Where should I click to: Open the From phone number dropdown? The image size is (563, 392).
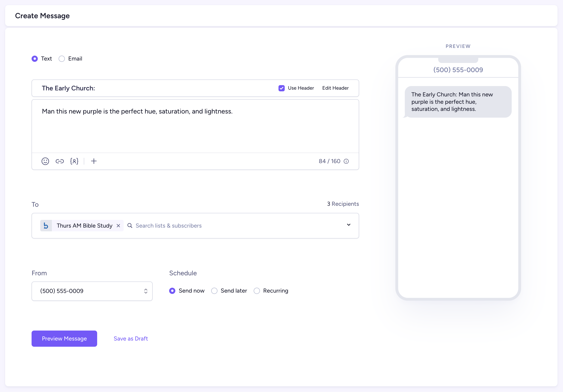pos(92,291)
